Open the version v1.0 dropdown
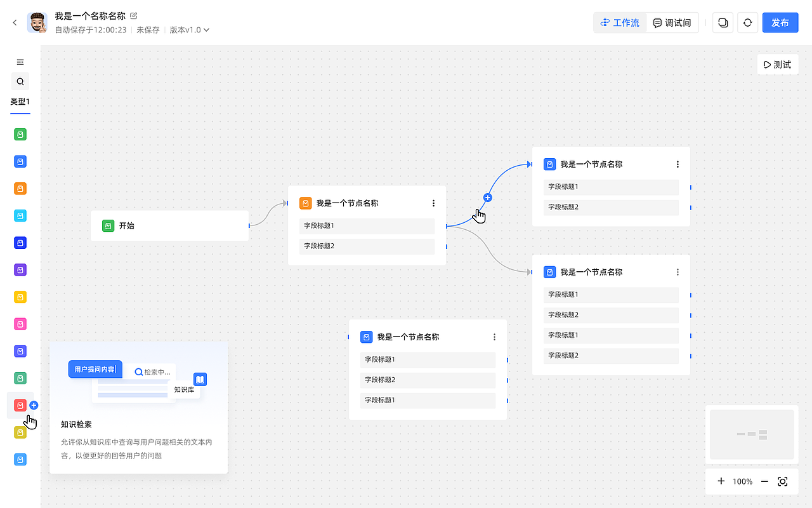 (189, 30)
